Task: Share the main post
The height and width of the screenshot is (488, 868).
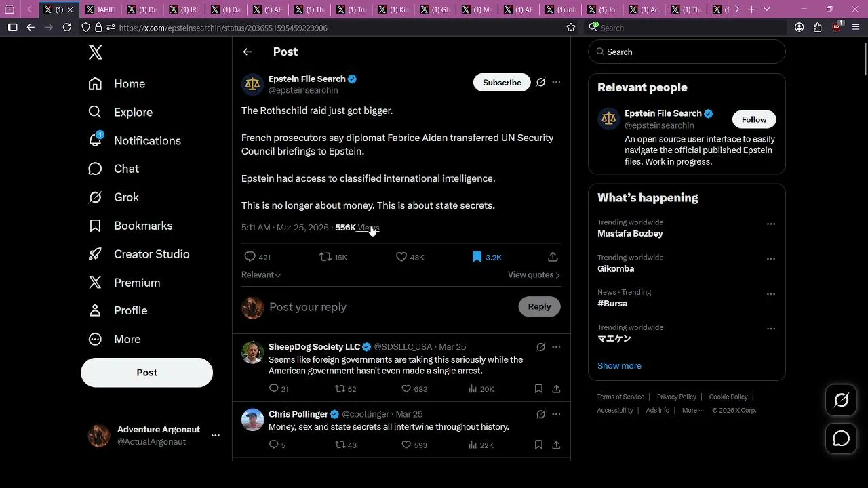Action: [x=553, y=257]
